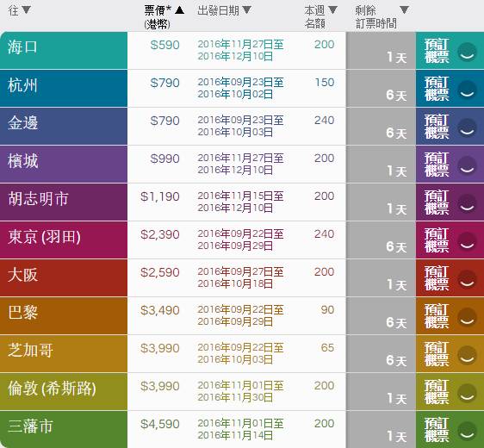Click the smiley icon in the 檳城 row
Image resolution: width=484 pixels, height=448 pixels.
click(467, 166)
